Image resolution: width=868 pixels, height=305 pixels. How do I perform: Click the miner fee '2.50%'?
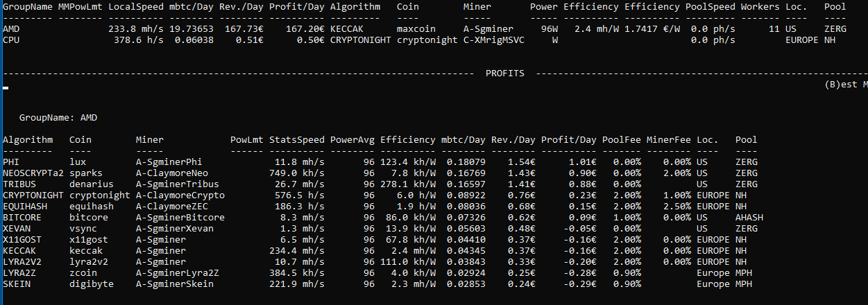point(677,207)
